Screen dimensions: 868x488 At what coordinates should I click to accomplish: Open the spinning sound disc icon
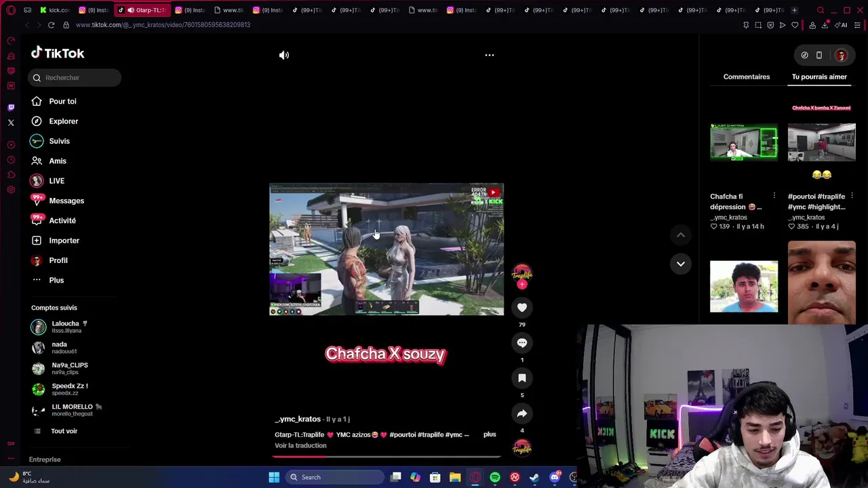pyautogui.click(x=522, y=448)
